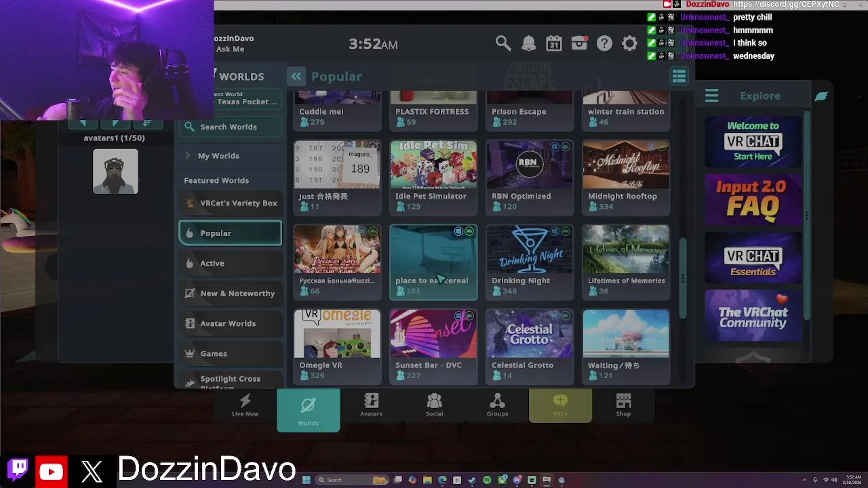Open the Russian Sauna world card
868x488 pixels.
tap(337, 262)
